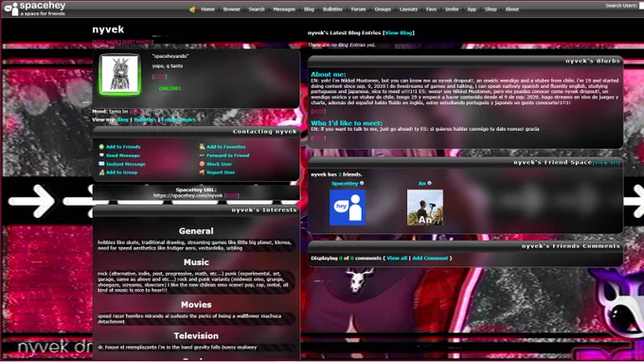Click the Television interests heading

[x=196, y=335]
